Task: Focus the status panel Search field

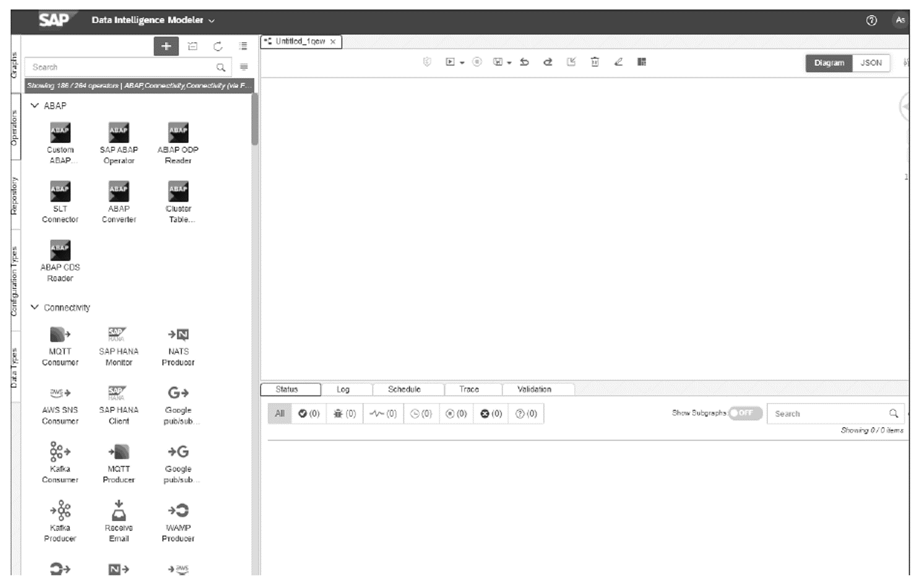Action: point(837,413)
